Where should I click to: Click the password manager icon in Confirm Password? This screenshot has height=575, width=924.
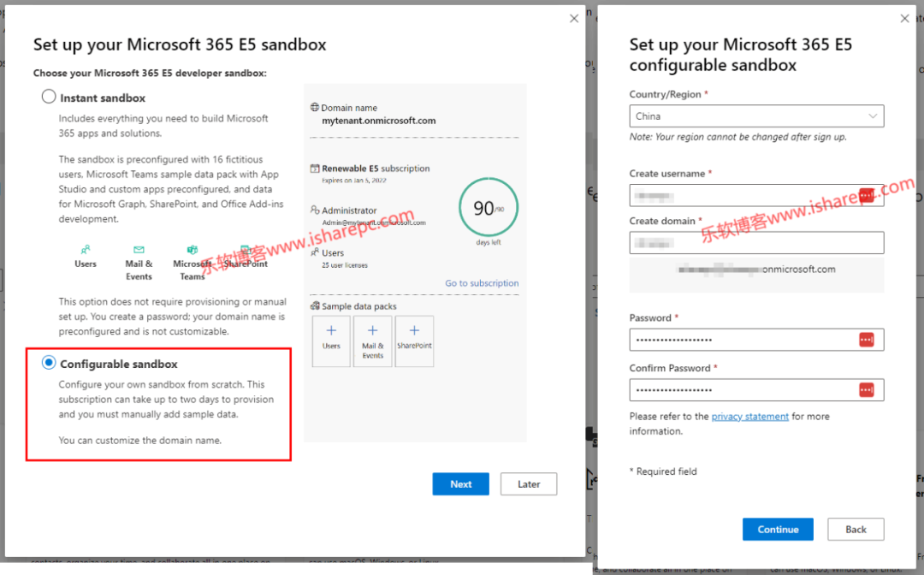pos(867,390)
